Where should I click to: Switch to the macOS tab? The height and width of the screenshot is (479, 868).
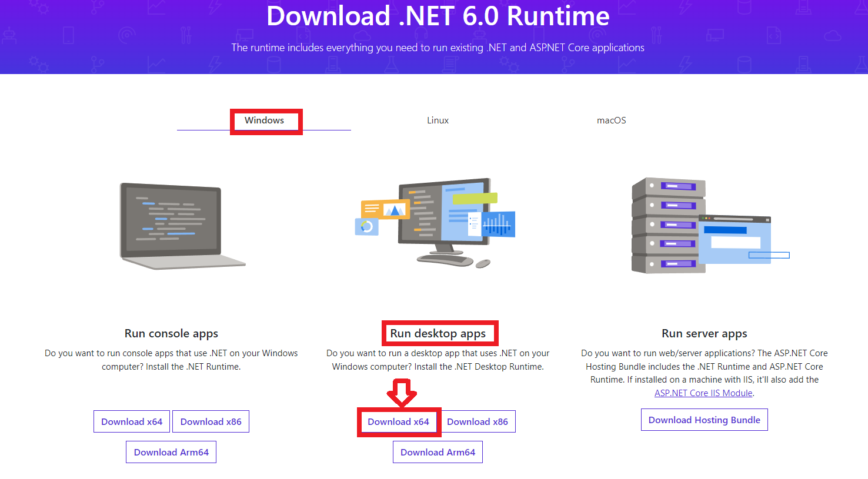(x=611, y=120)
